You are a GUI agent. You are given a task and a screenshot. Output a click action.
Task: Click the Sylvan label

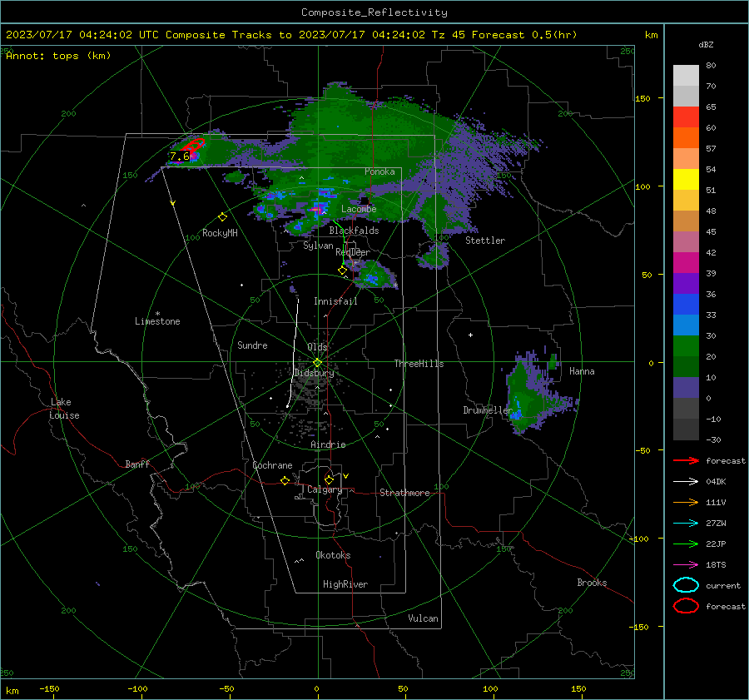(318, 246)
